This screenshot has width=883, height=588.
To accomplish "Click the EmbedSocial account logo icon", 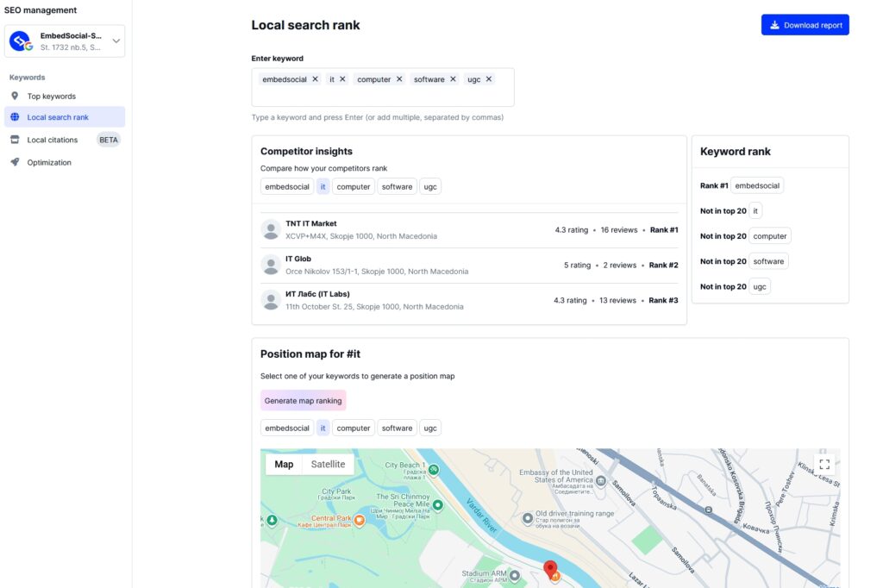I will tap(20, 41).
